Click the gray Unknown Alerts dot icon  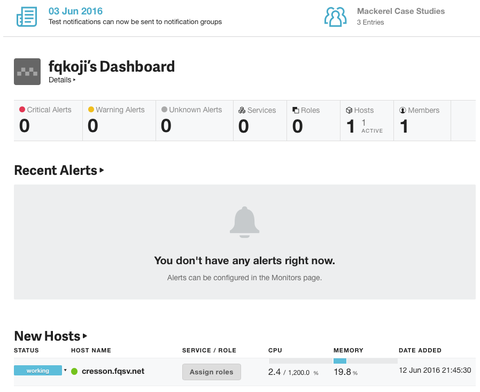point(164,109)
